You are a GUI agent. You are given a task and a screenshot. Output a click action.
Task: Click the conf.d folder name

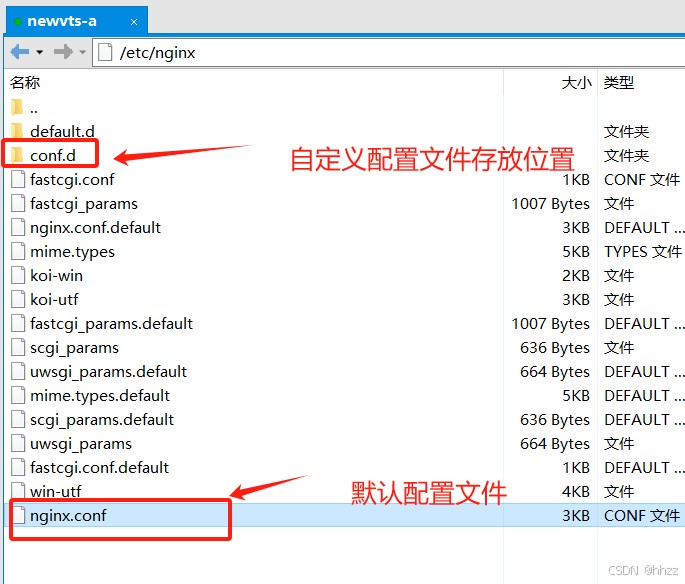pyautogui.click(x=53, y=156)
